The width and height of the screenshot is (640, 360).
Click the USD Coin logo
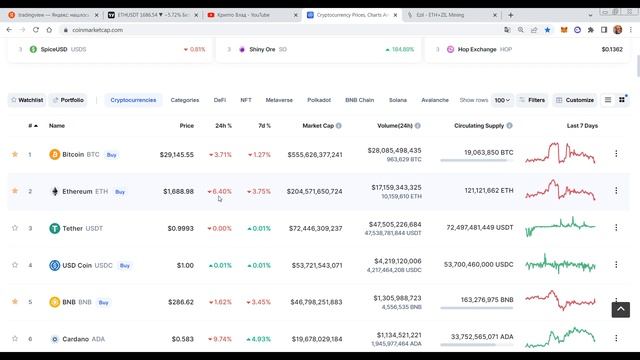click(54, 265)
